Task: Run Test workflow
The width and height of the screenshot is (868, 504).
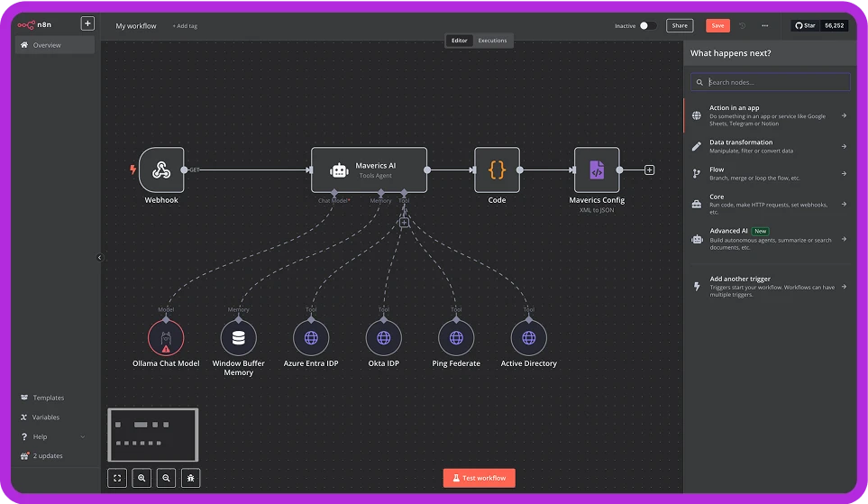Action: (x=479, y=478)
